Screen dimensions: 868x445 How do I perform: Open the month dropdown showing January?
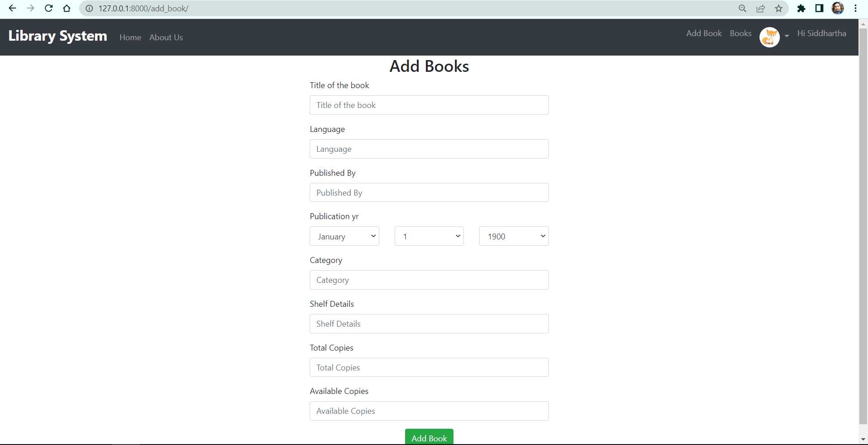(344, 236)
